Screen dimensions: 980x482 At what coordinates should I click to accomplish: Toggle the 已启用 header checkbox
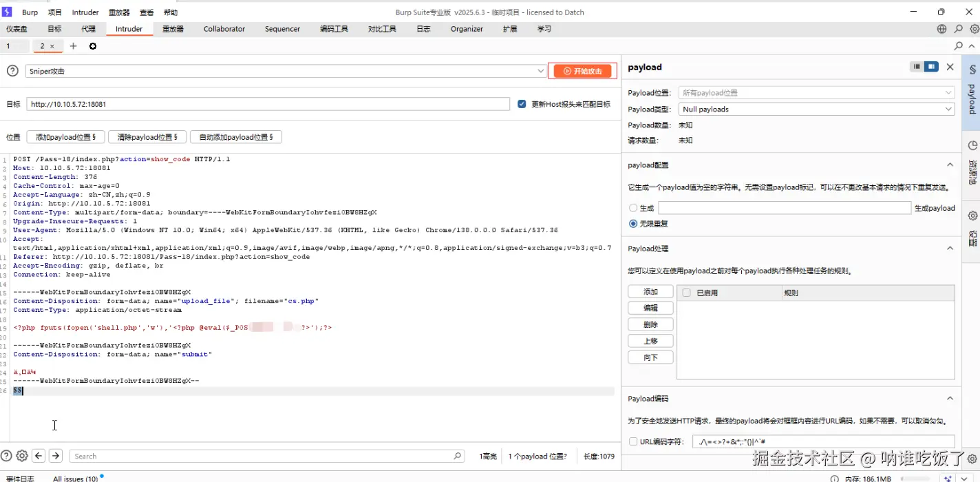pyautogui.click(x=686, y=293)
